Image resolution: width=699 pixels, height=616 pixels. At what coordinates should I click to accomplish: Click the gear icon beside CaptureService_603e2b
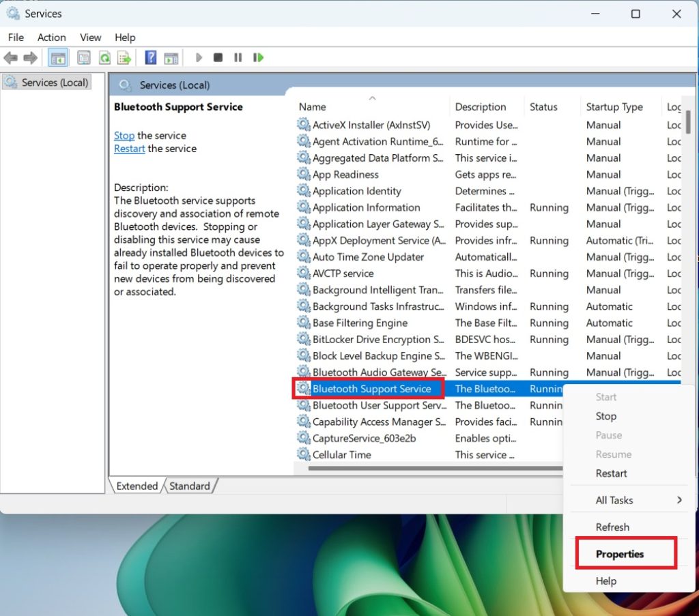[x=304, y=437]
